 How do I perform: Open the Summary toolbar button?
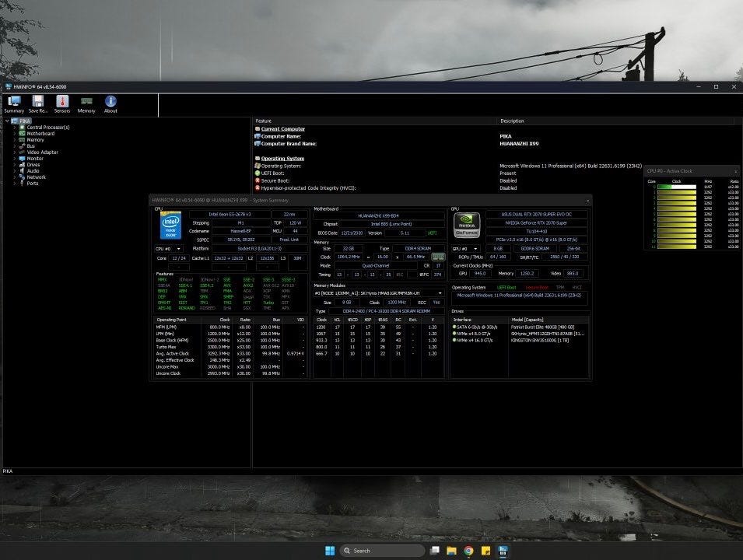(14, 104)
